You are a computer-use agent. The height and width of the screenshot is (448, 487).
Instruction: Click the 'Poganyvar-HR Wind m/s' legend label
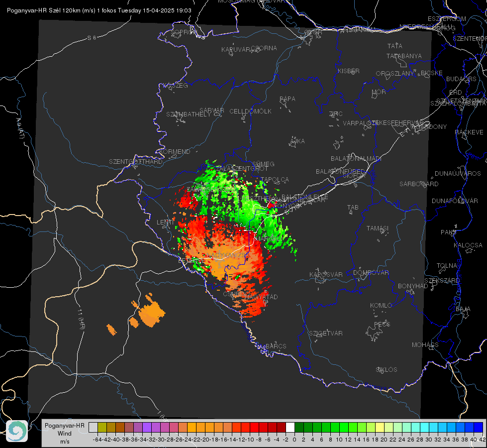(x=65, y=433)
